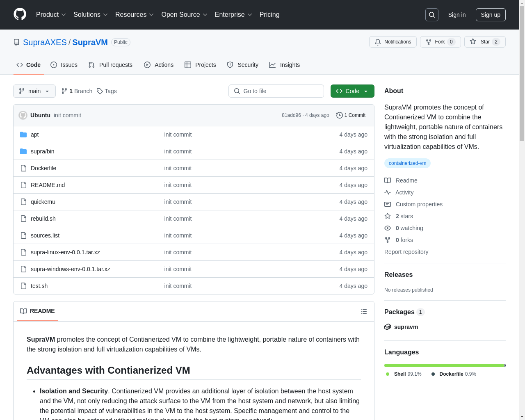The width and height of the screenshot is (525, 420).
Task: Click the Sign up button
Action: (x=491, y=15)
